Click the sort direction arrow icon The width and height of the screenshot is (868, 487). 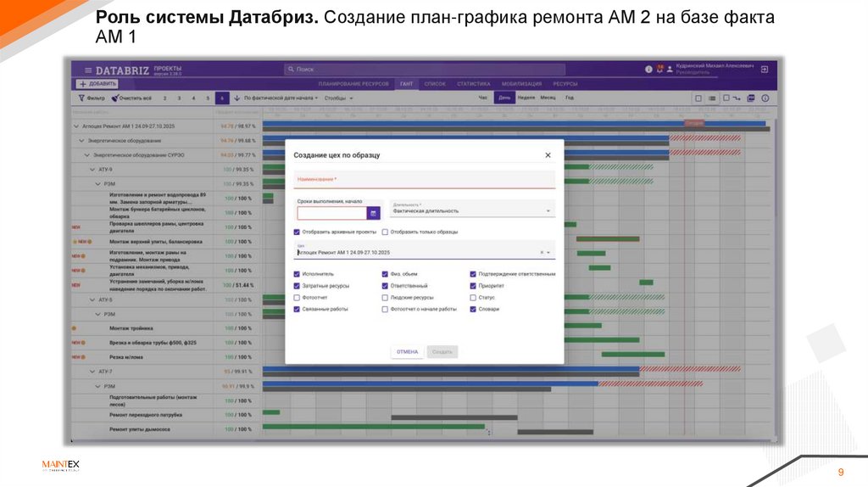(237, 98)
